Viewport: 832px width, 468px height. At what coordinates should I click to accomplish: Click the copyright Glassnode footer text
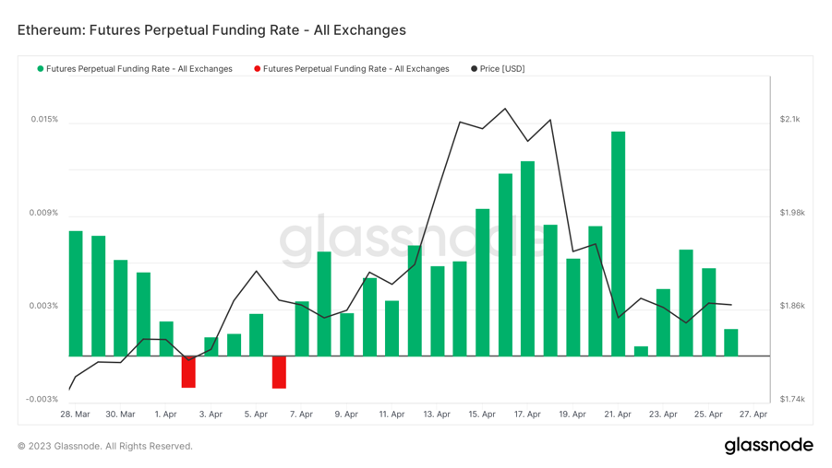tap(105, 446)
